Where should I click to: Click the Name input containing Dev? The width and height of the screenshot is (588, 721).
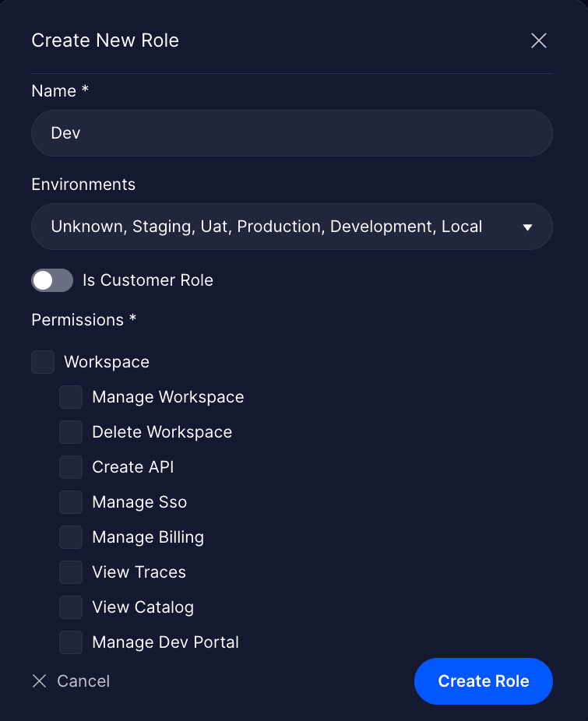tap(292, 133)
